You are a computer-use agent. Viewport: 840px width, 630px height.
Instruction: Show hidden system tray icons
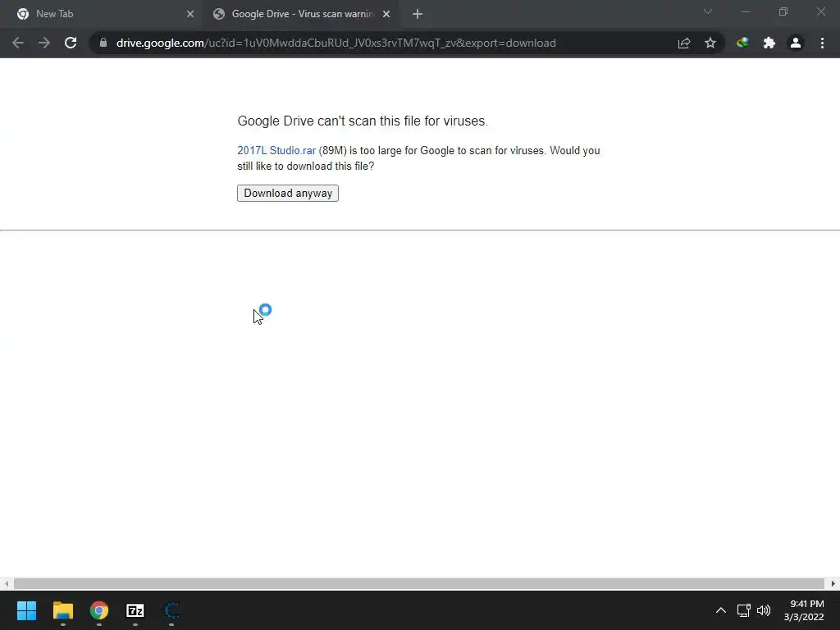(721, 610)
